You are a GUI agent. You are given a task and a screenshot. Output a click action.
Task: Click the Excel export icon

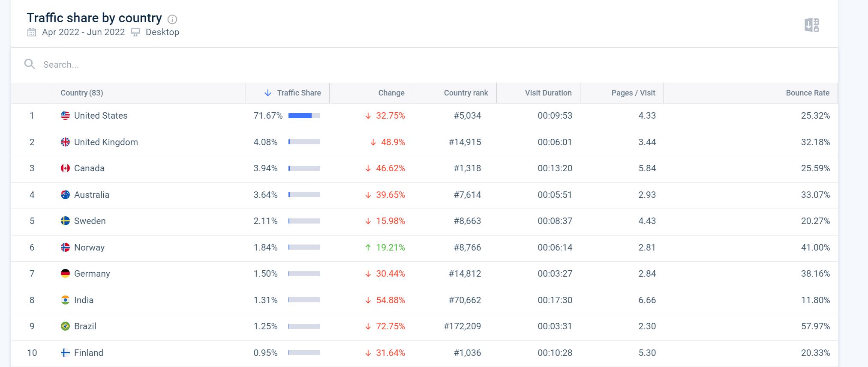coord(812,25)
